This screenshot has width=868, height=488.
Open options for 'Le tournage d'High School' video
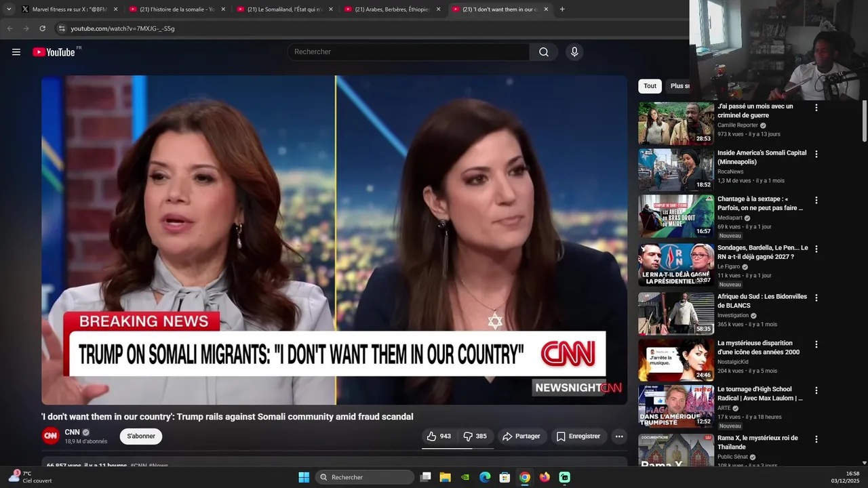click(816, 390)
